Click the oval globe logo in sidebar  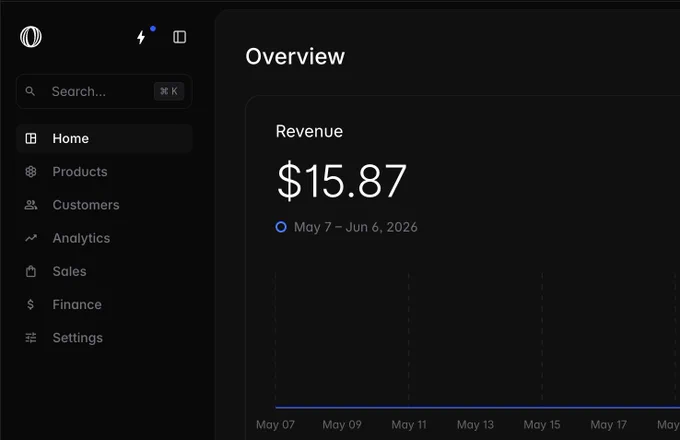click(31, 37)
